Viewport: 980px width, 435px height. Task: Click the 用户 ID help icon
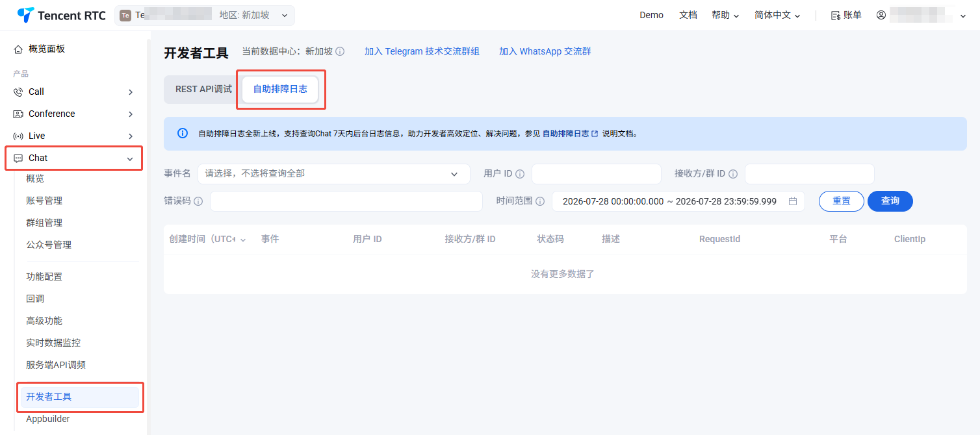520,174
